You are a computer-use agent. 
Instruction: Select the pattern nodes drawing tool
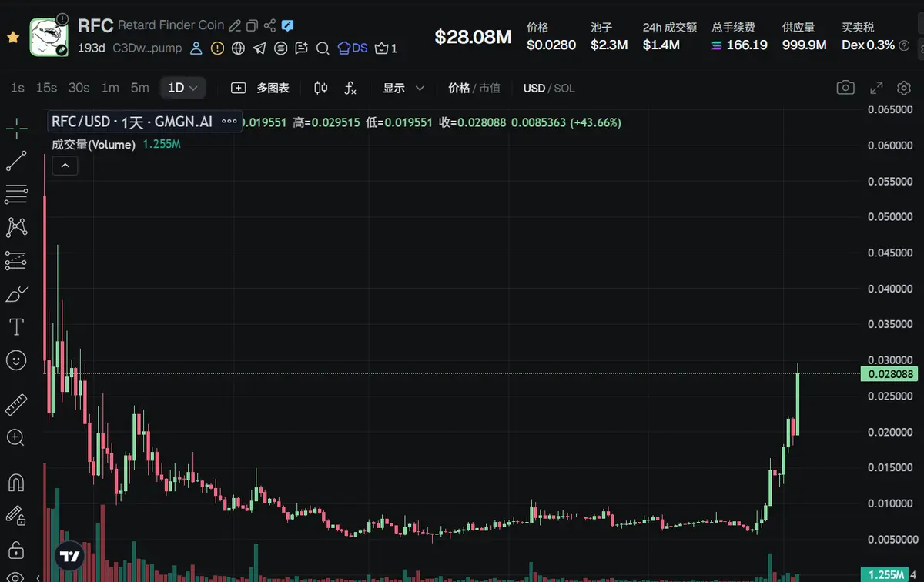[16, 227]
